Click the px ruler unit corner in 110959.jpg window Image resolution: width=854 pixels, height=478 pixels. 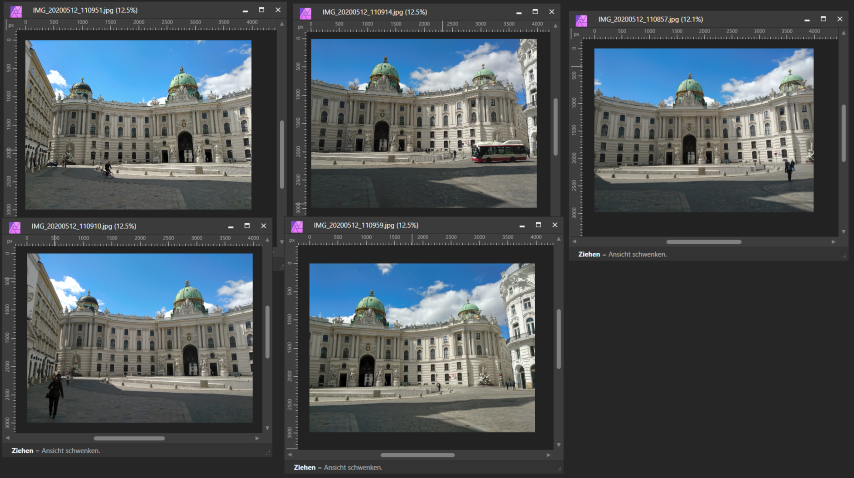point(292,240)
